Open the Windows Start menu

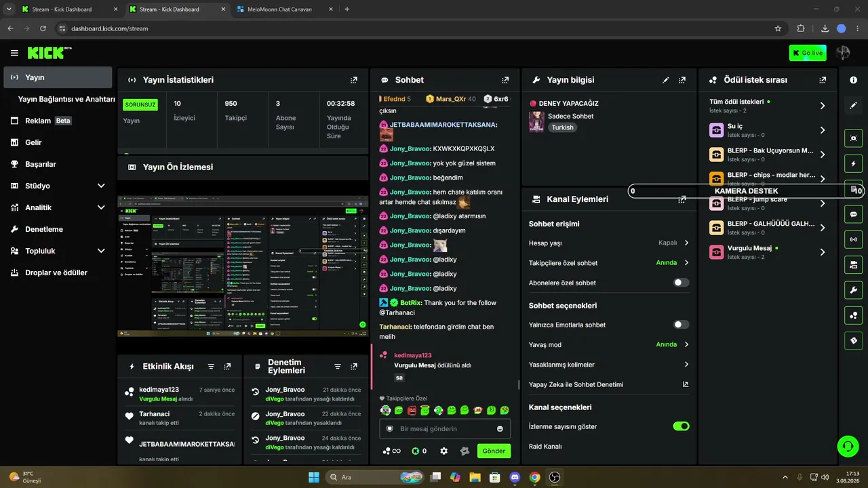coord(314,477)
